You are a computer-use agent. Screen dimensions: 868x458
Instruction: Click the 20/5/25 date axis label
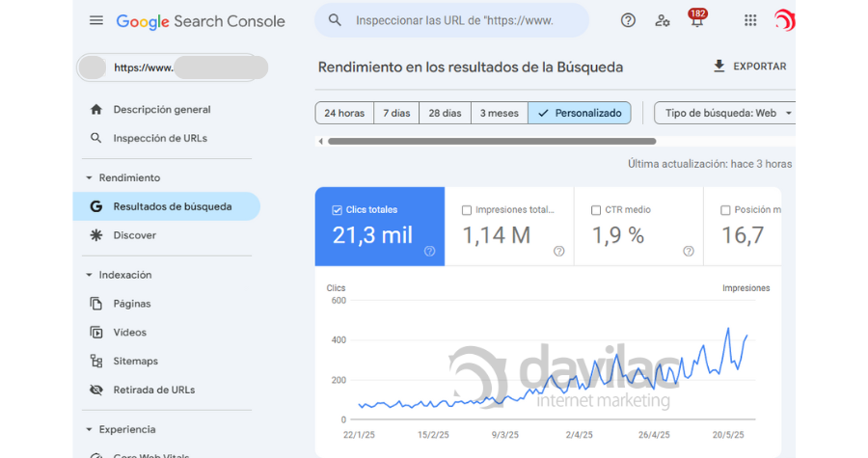[728, 435]
